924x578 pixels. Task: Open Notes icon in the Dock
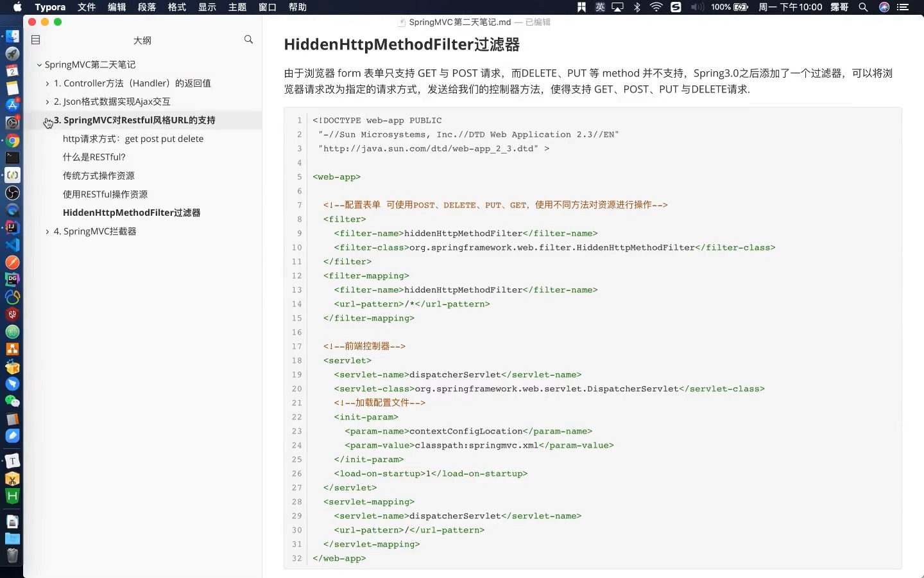point(12,89)
